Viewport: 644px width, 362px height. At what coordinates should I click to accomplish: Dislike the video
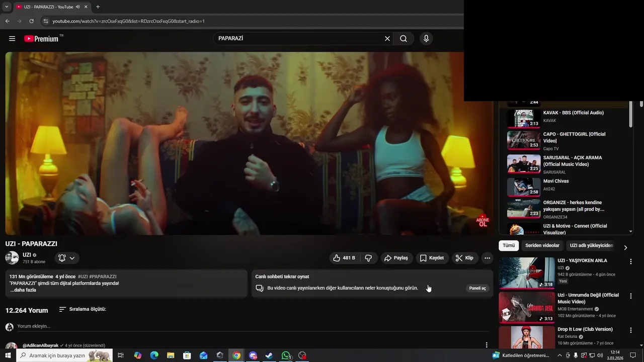[x=368, y=258]
